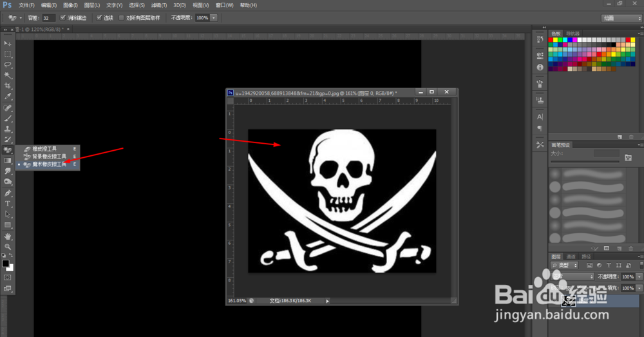Select the Gradient tool
Screen dimensions: 644x337
click(7, 160)
